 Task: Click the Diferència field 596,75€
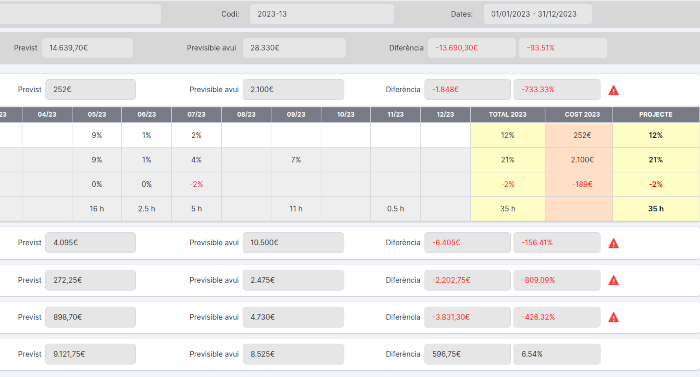pos(467,354)
